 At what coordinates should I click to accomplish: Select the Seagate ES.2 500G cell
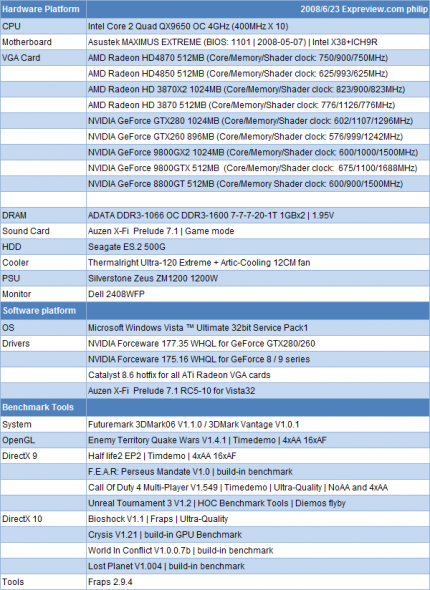[258, 247]
